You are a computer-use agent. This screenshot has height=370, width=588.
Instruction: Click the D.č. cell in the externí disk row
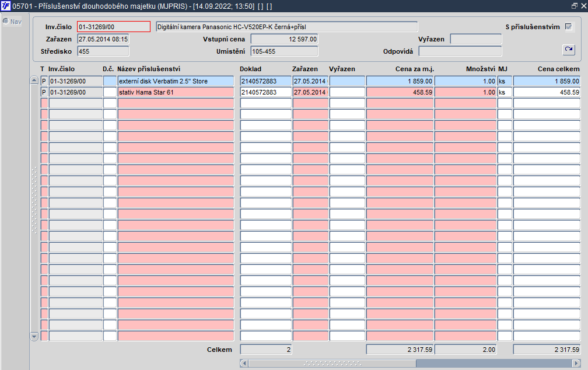tap(110, 81)
